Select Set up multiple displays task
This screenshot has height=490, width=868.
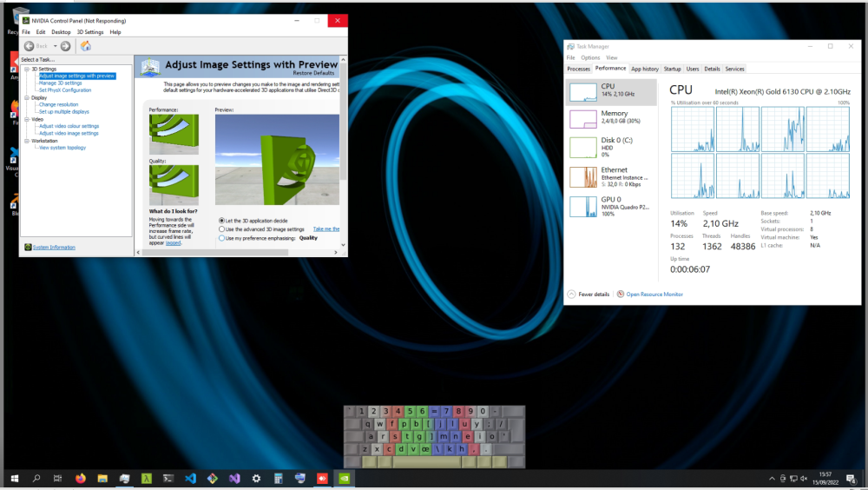point(63,112)
